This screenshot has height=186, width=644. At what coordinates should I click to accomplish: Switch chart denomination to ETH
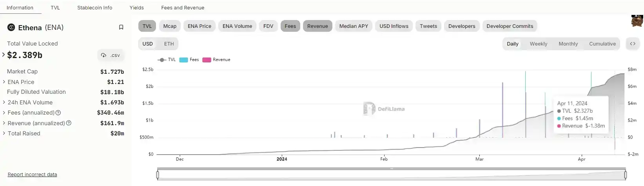pos(169,44)
